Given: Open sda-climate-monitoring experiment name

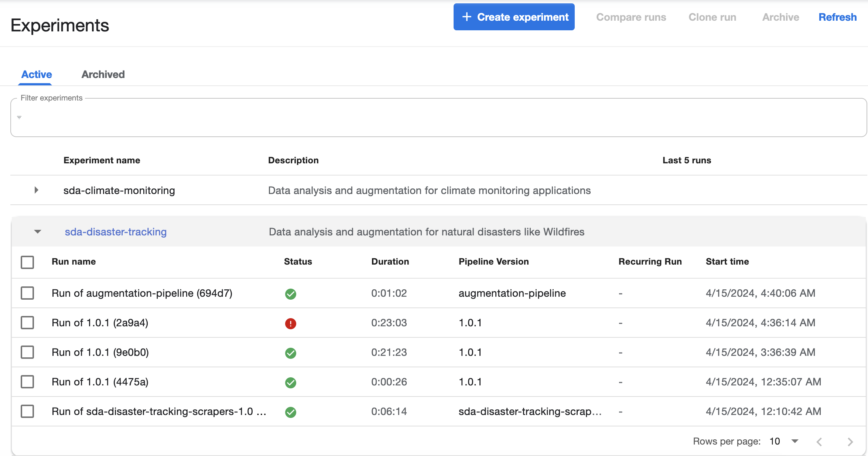Looking at the screenshot, I should [x=119, y=190].
